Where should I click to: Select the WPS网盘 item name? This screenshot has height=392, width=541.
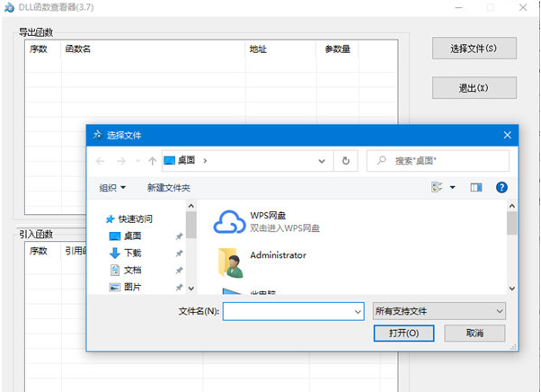click(x=268, y=215)
